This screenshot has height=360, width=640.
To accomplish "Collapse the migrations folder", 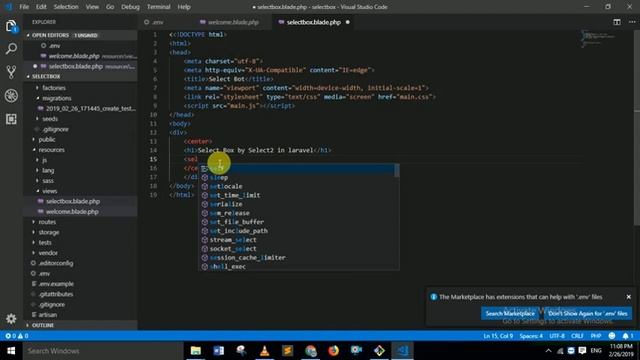I will tap(57, 98).
